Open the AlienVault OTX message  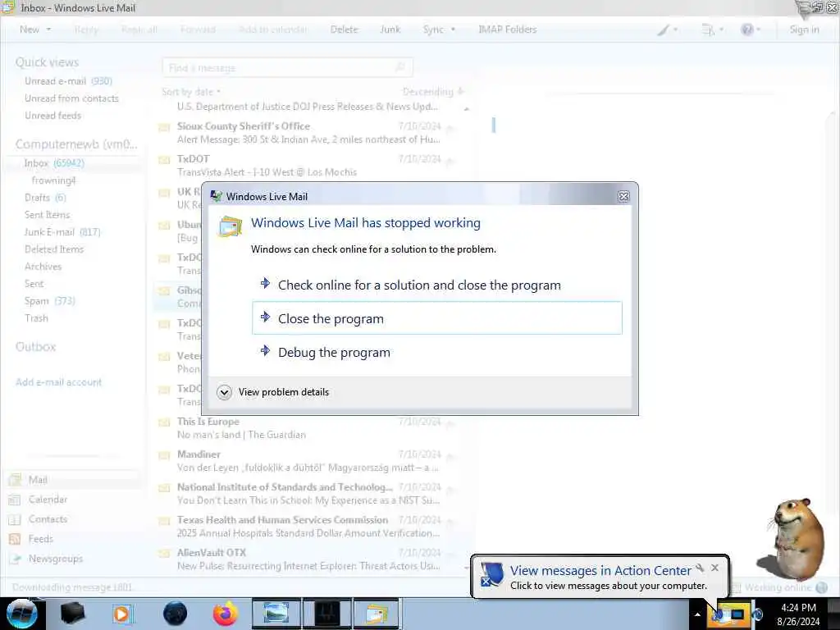click(x=309, y=559)
